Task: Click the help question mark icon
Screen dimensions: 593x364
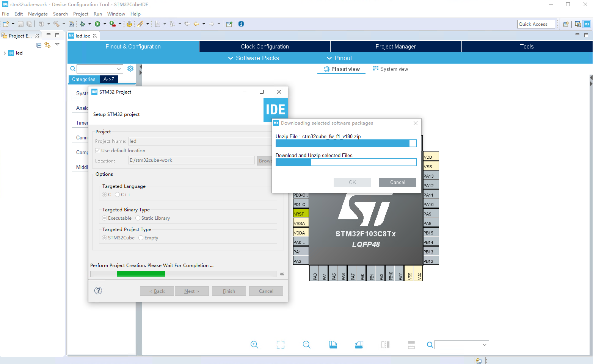Action: [98, 291]
